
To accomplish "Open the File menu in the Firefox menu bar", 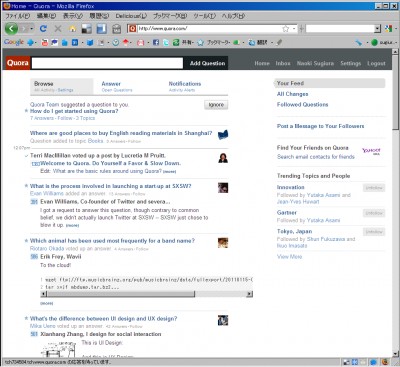I will (18, 16).
